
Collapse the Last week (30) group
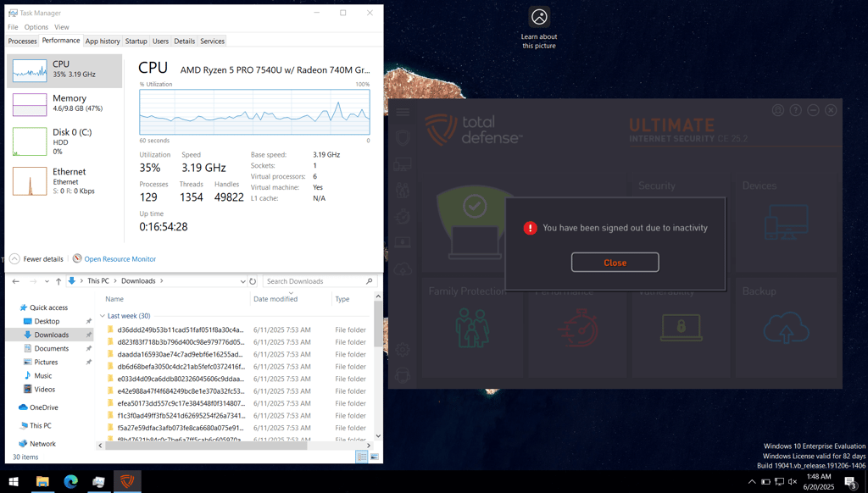pyautogui.click(x=103, y=316)
